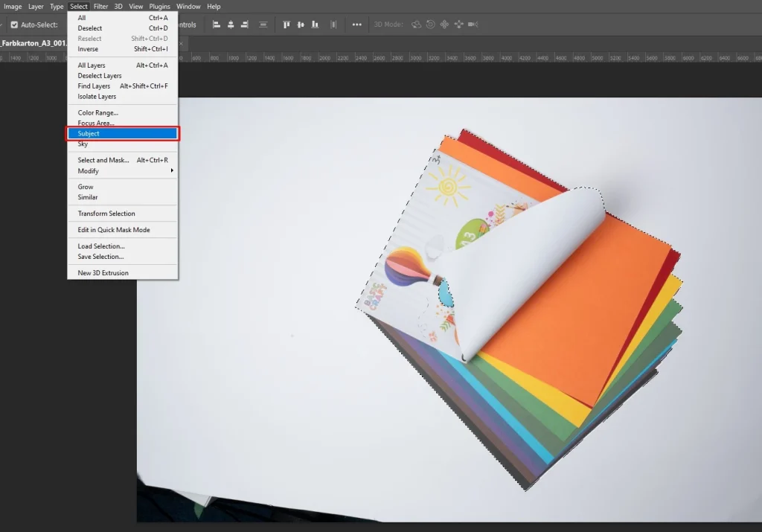Open the Filter menu
Image resolution: width=762 pixels, height=532 pixels.
pyautogui.click(x=100, y=7)
